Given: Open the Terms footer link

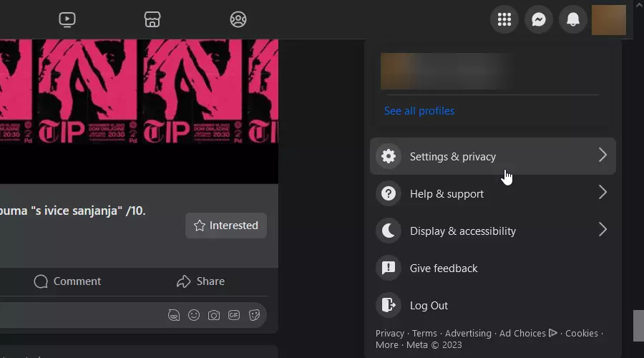Looking at the screenshot, I should pyautogui.click(x=424, y=334).
